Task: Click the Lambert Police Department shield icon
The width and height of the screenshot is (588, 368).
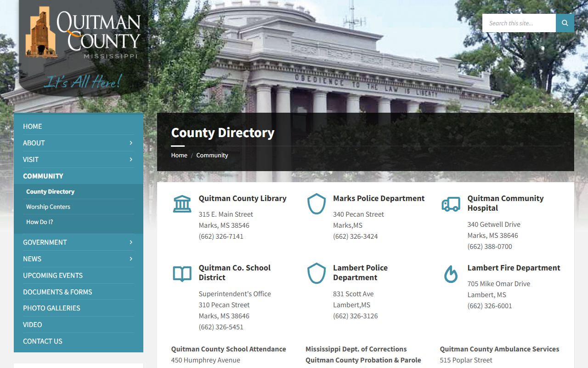Action: (317, 273)
